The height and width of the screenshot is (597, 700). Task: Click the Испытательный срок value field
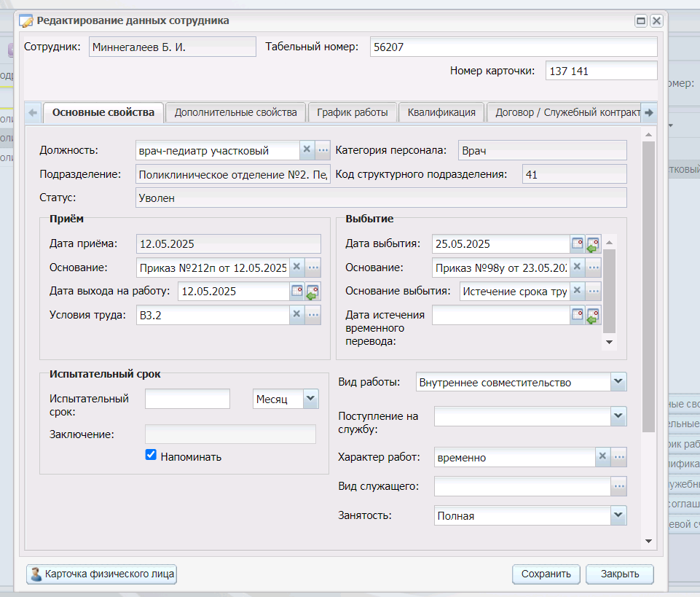tap(187, 399)
